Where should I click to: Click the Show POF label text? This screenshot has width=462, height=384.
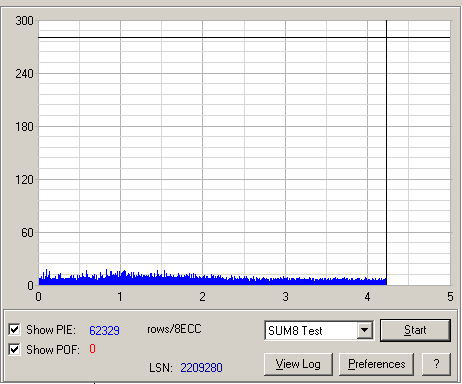53,350
